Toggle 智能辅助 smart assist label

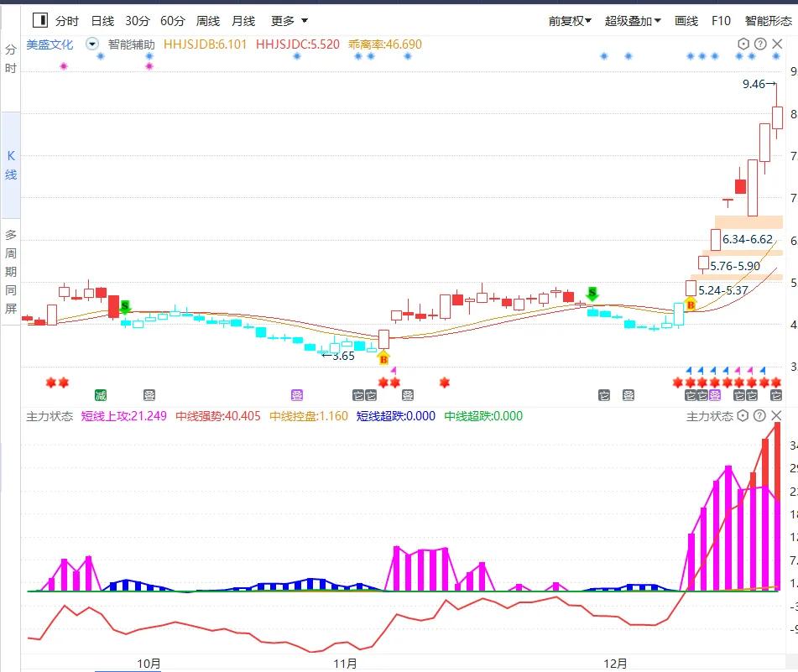pos(131,44)
